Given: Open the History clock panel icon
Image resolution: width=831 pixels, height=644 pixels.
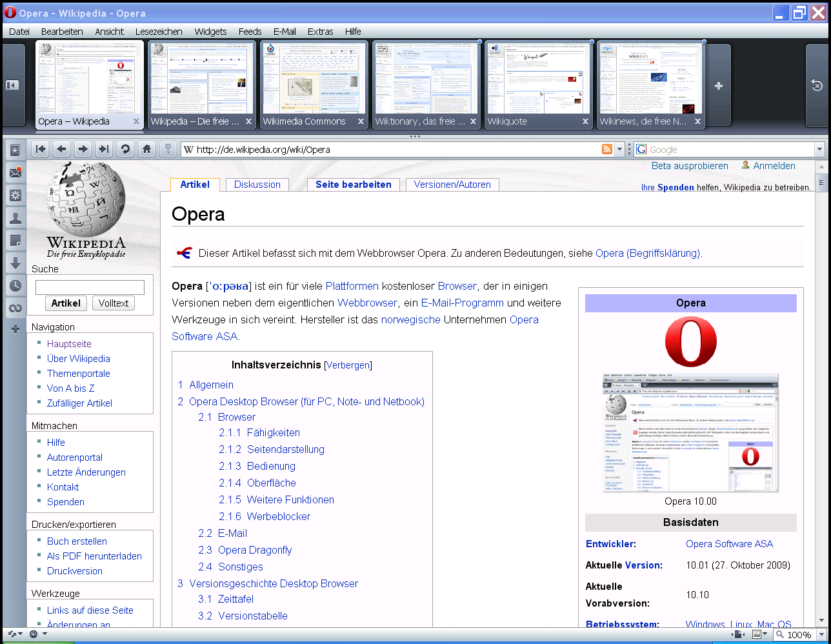Looking at the screenshot, I should point(14,285).
